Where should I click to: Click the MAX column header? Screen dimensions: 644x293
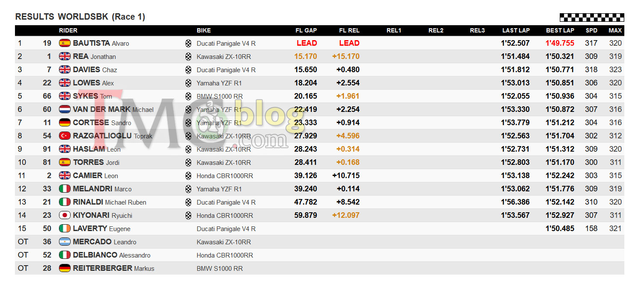(x=615, y=30)
